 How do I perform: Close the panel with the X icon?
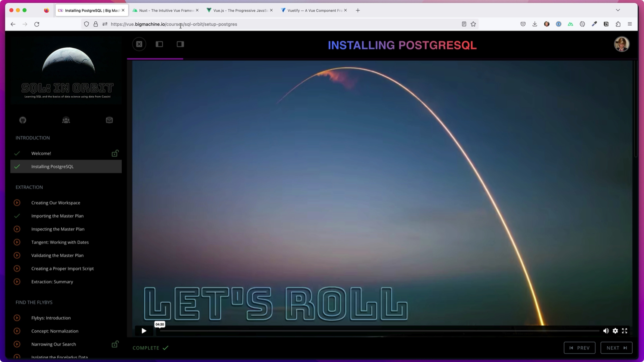pos(139,44)
